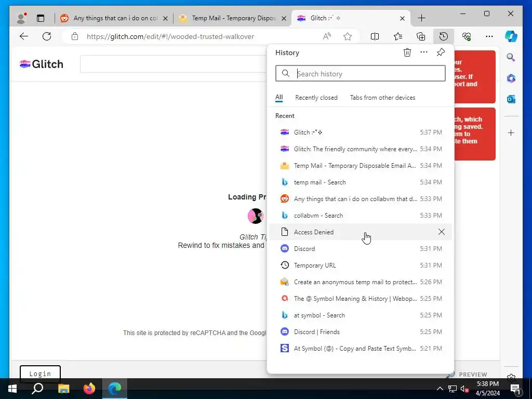Focus the Search history field

(361, 74)
